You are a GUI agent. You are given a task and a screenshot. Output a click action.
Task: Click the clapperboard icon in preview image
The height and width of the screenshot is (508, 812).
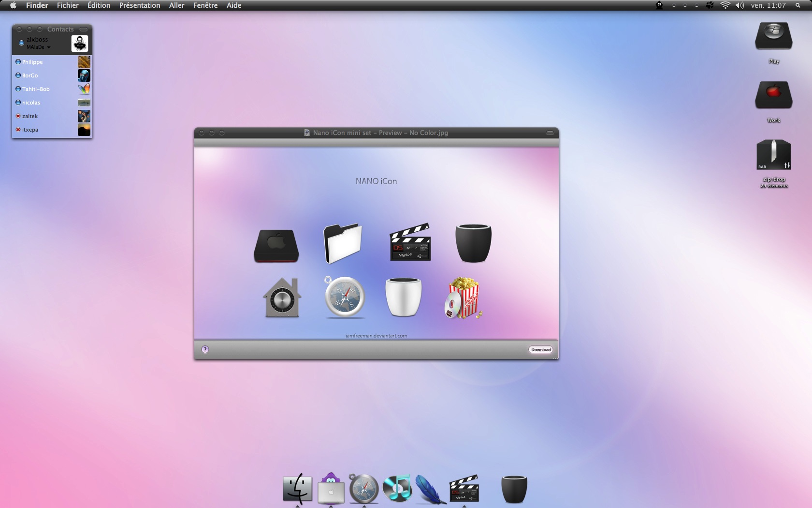(410, 242)
